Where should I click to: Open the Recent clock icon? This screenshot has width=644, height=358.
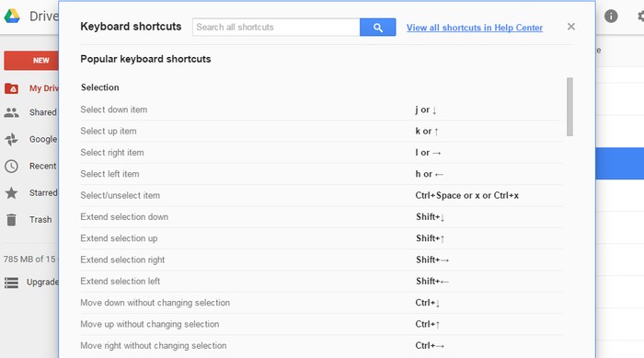pyautogui.click(x=11, y=166)
